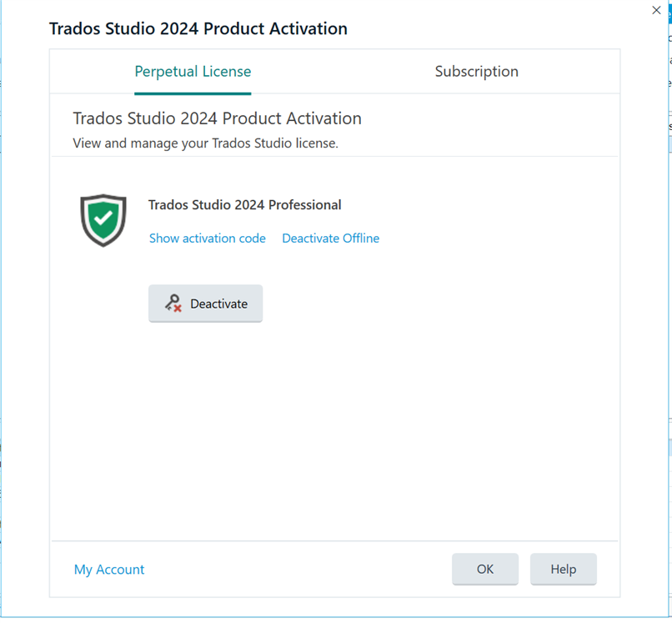Click the white checkmark inside the shield

click(103, 218)
